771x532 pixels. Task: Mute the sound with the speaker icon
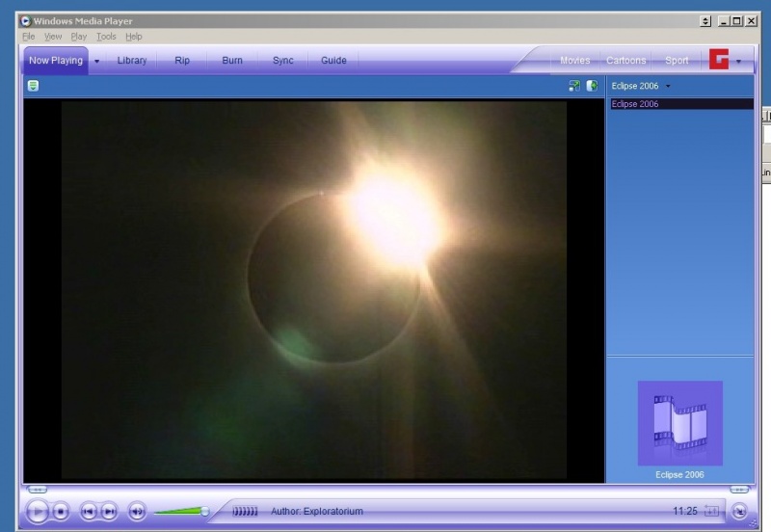[x=137, y=511]
